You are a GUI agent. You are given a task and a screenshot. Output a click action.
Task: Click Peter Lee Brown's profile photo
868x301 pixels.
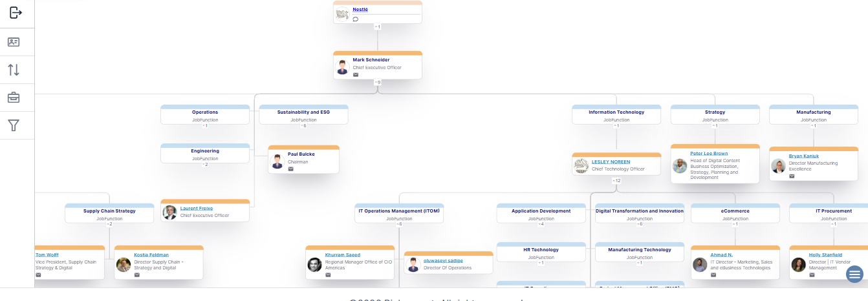coord(680,166)
